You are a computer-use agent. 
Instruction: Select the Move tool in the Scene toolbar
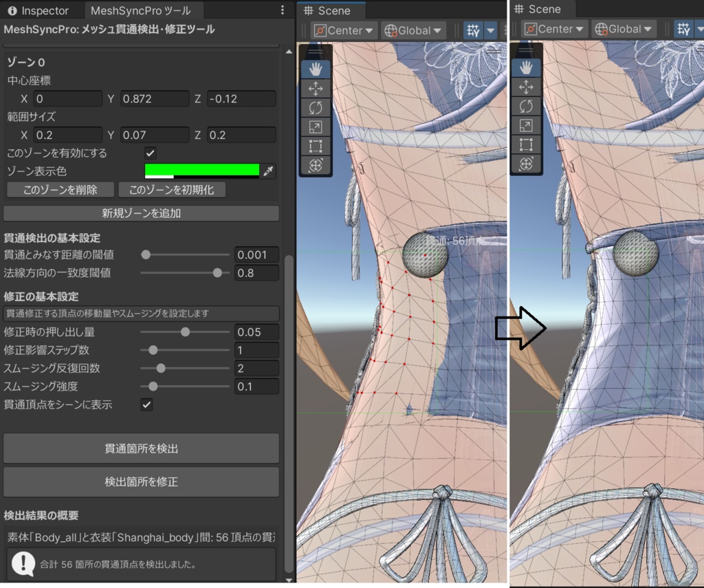tap(316, 88)
